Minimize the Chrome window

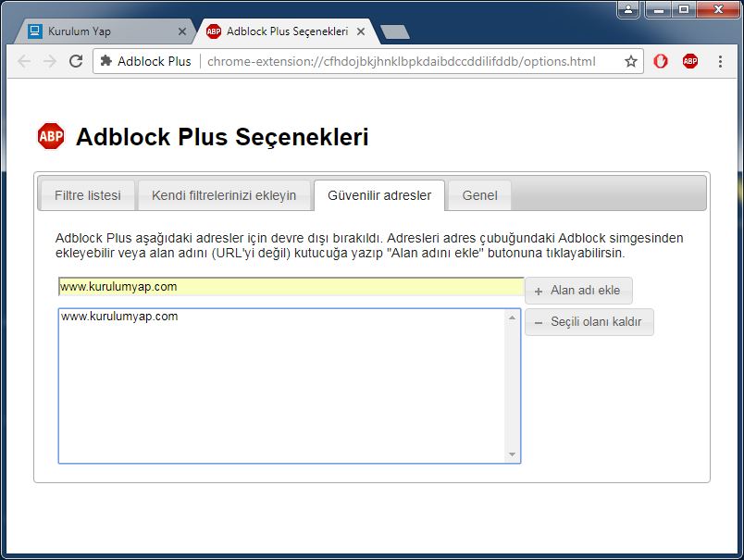[659, 9]
